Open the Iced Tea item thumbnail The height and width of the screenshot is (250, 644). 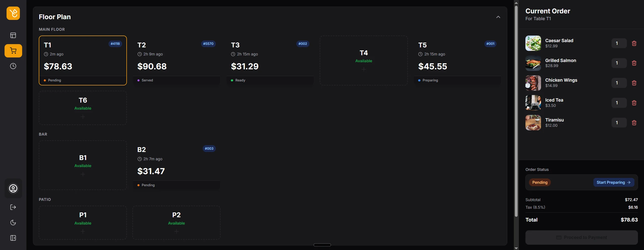pos(533,103)
